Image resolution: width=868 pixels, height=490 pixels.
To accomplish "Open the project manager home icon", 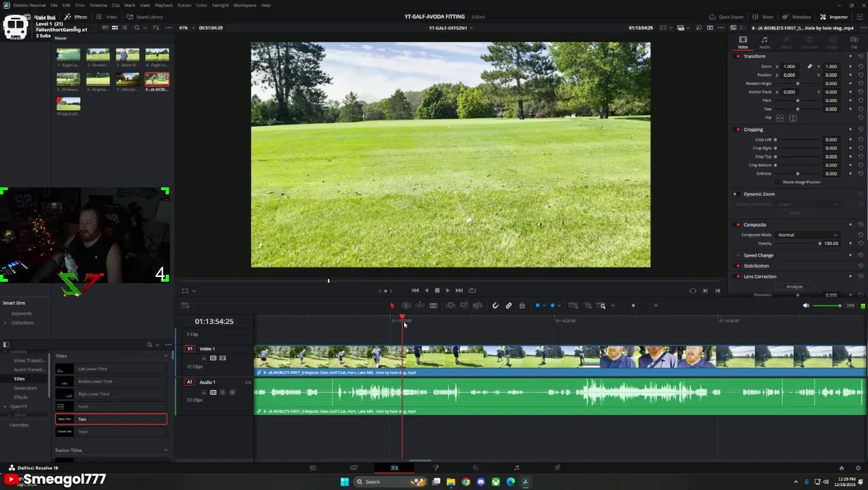I will pos(841,468).
